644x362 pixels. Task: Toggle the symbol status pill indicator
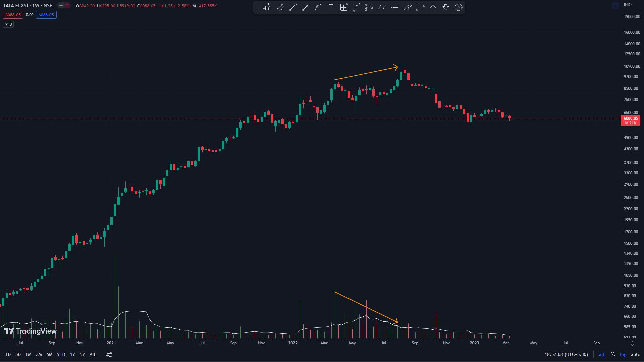(64, 5)
